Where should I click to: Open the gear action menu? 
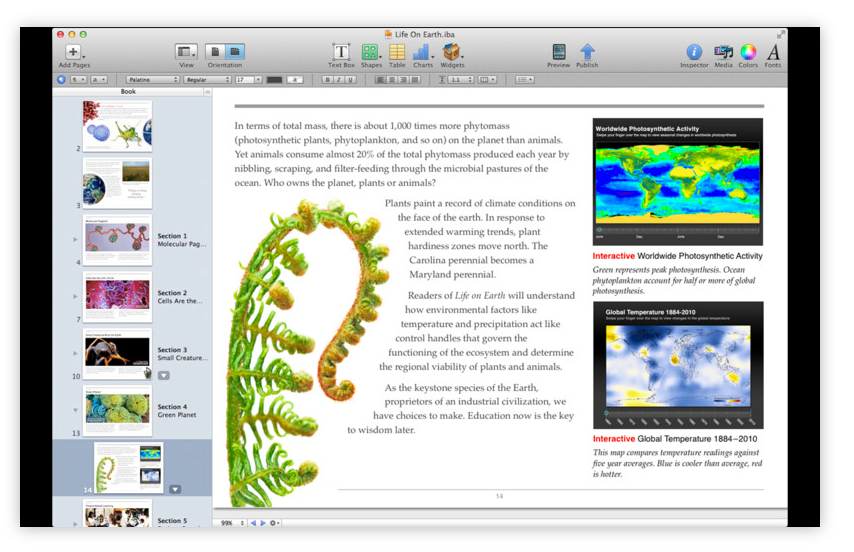(274, 523)
